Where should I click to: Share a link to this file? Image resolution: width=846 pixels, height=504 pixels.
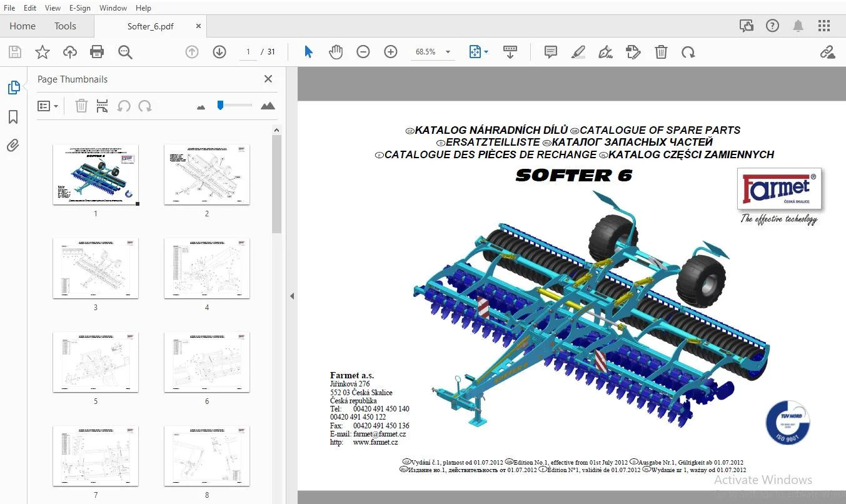828,52
